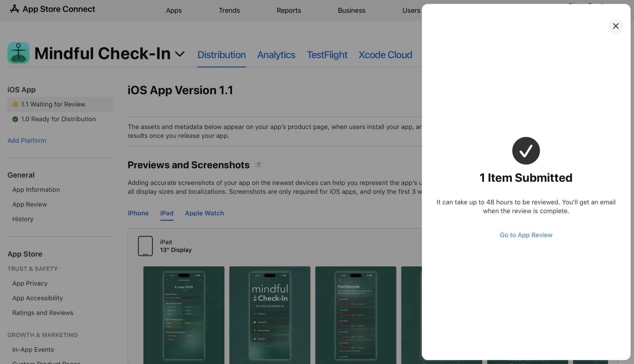Image resolution: width=634 pixels, height=364 pixels.
Task: Open the Reports menu item
Action: pyautogui.click(x=289, y=10)
